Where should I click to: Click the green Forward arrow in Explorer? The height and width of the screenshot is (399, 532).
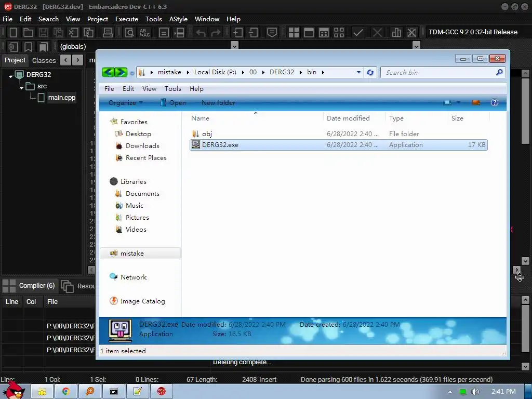[121, 72]
